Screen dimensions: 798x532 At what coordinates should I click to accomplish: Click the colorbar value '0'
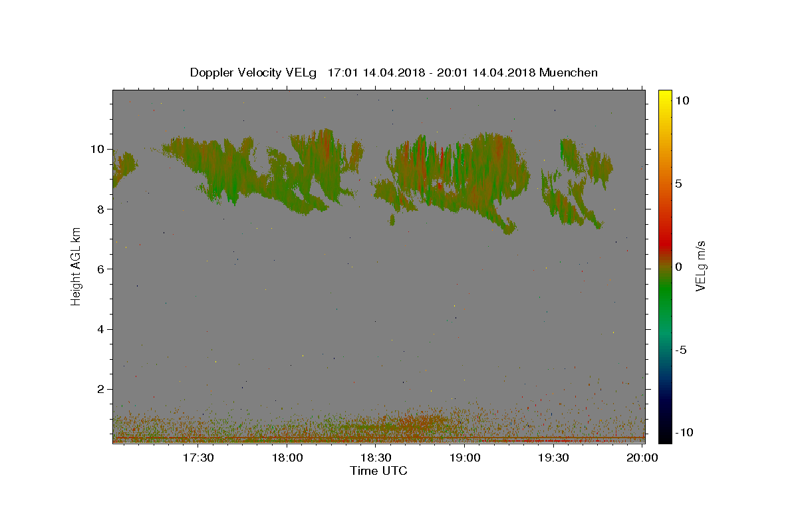coord(679,267)
